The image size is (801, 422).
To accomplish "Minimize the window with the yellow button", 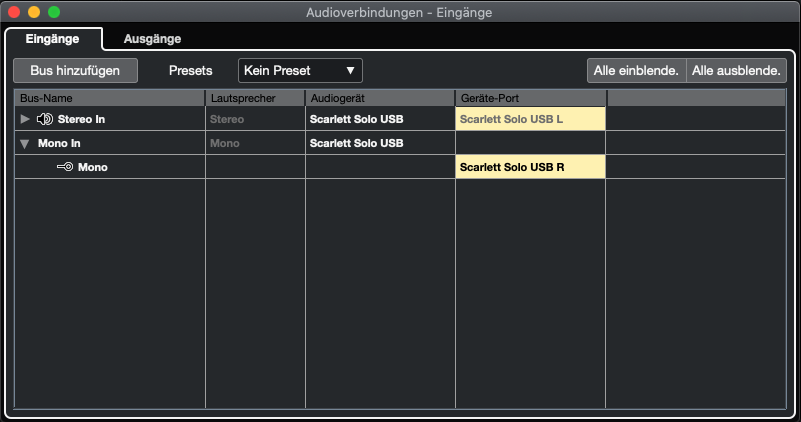I will (34, 12).
